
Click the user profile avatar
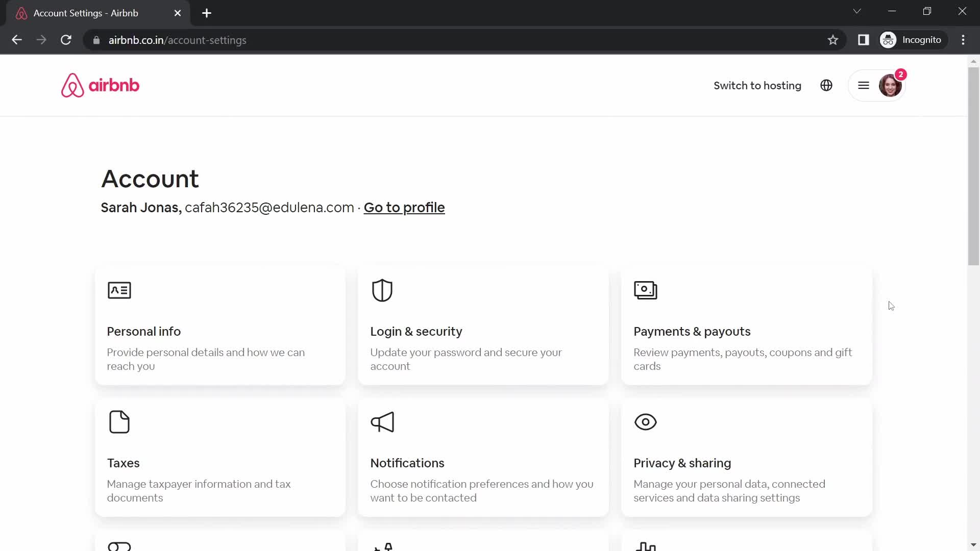(x=890, y=85)
